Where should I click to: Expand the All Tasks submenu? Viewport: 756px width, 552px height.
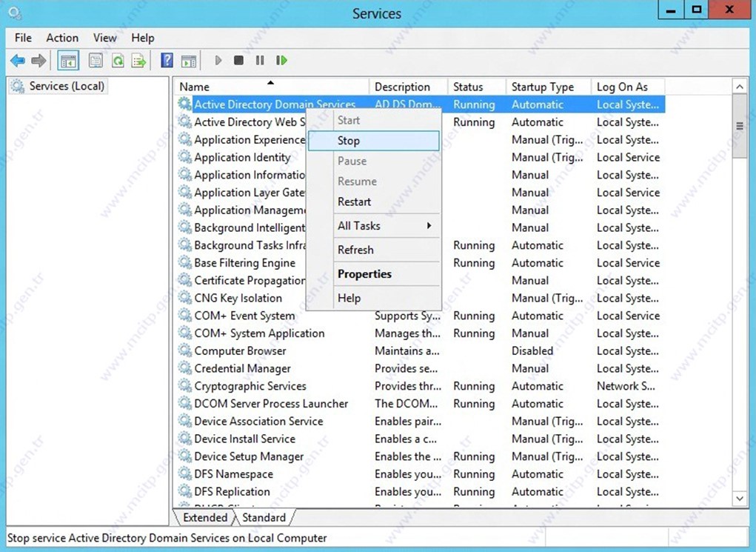pyautogui.click(x=374, y=226)
